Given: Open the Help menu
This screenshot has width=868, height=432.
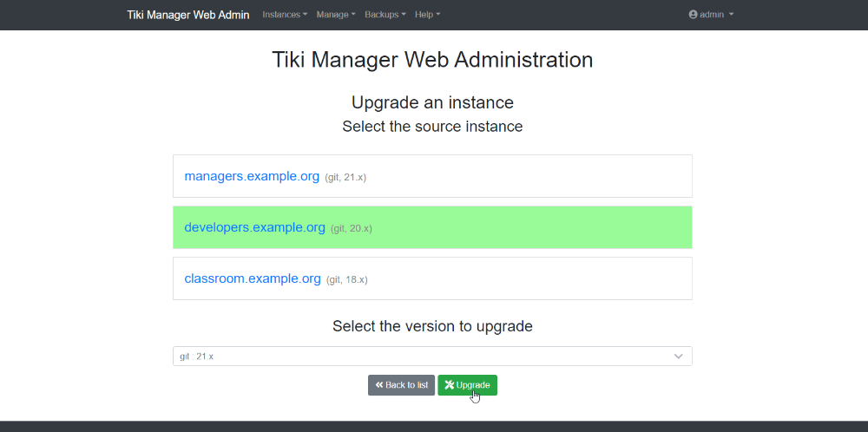Looking at the screenshot, I should [428, 15].
